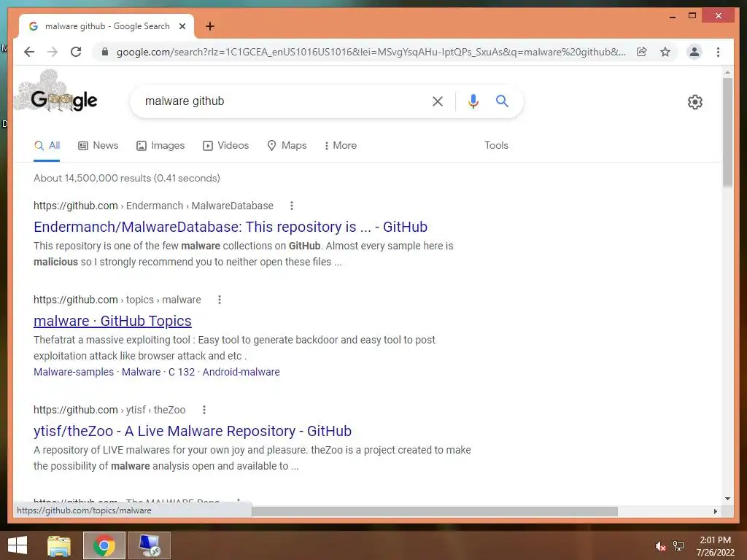Share this page from address bar
The width and height of the screenshot is (747, 560).
coord(642,52)
